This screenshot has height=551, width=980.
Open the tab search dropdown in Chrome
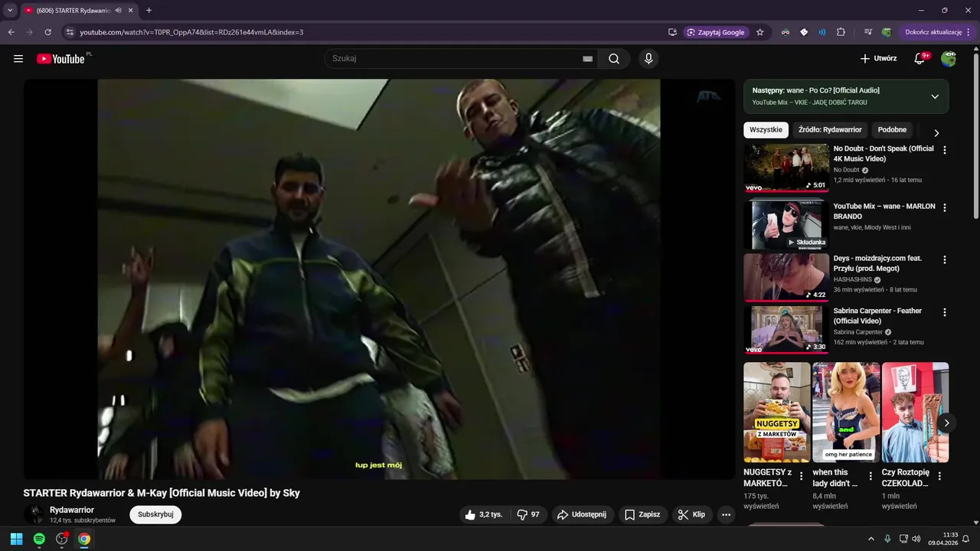click(10, 11)
